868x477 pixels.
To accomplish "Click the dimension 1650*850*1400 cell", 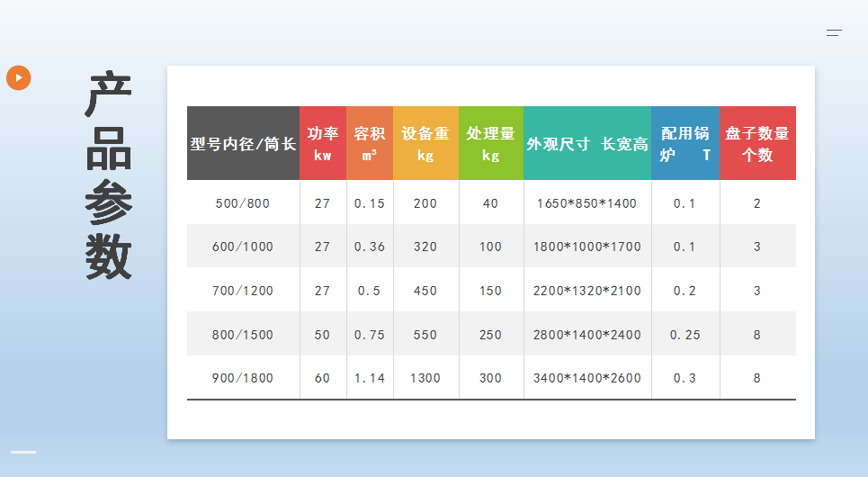I will 587,203.
